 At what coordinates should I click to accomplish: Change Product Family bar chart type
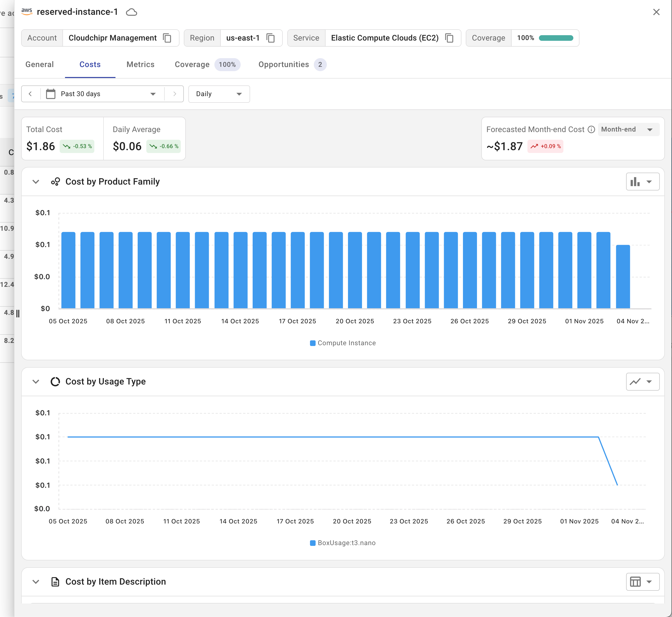[642, 182]
